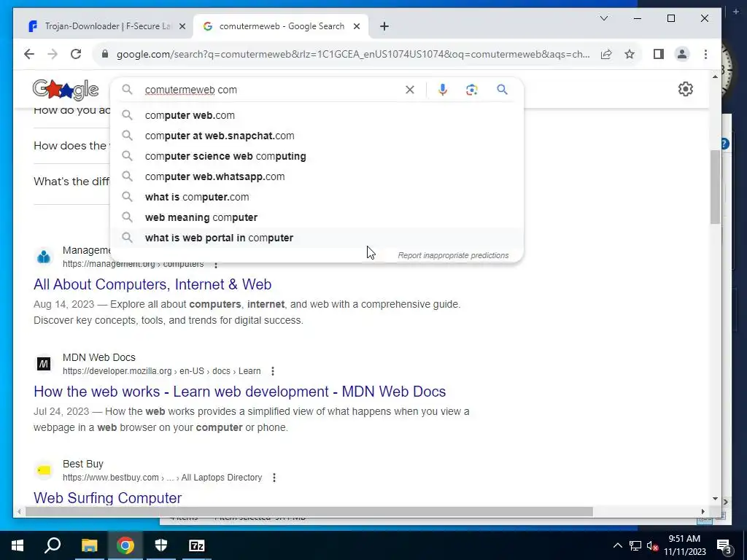Open the Windows Start menu

[18, 545]
